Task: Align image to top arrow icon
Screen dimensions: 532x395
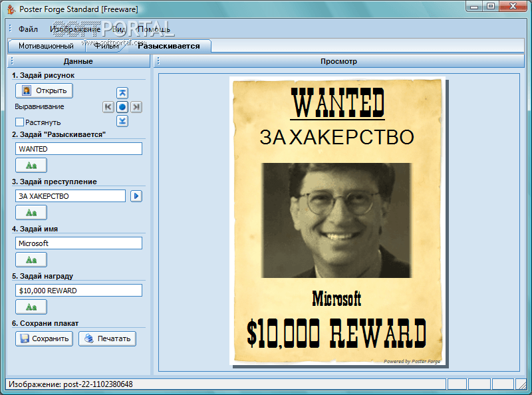Action: point(122,92)
